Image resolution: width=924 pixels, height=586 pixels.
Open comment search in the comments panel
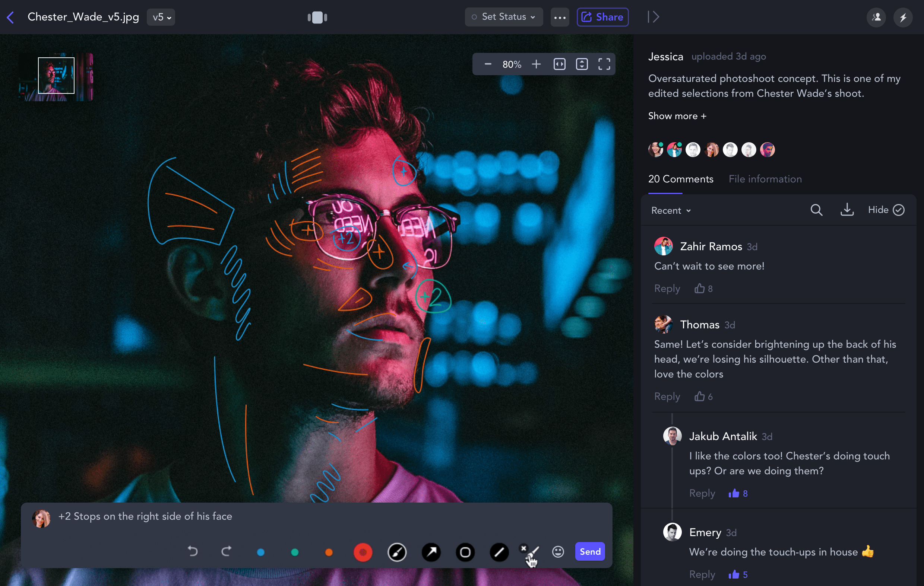point(816,210)
